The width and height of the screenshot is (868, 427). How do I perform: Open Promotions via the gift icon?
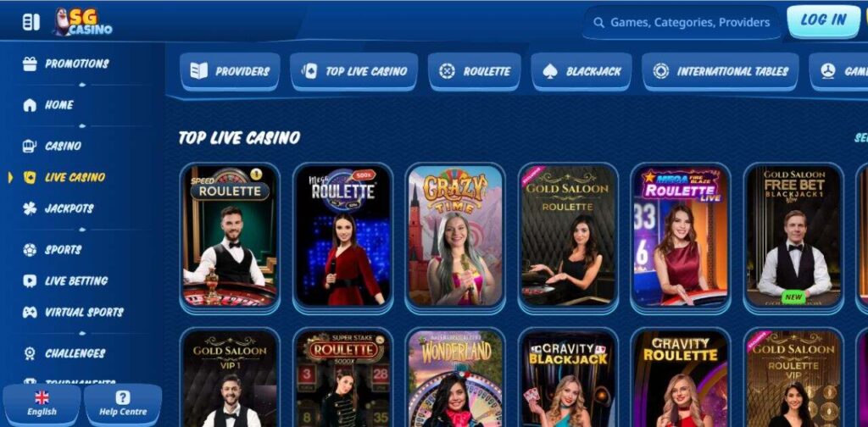click(x=30, y=64)
